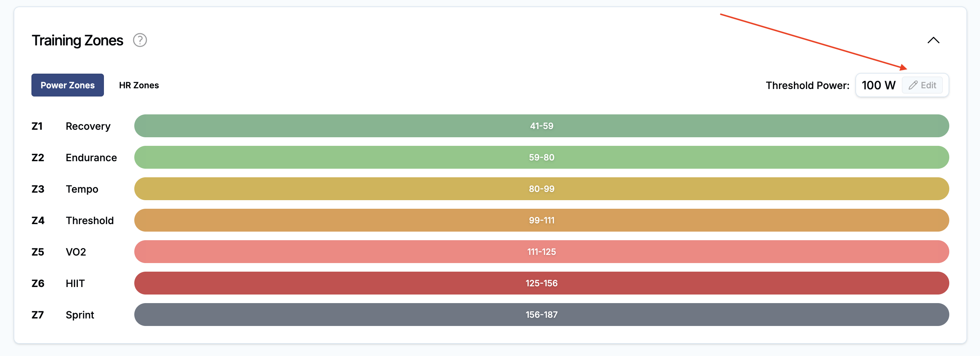This screenshot has height=356, width=980.
Task: Click the yellow Tempo 80-99 bar
Action: tap(541, 189)
